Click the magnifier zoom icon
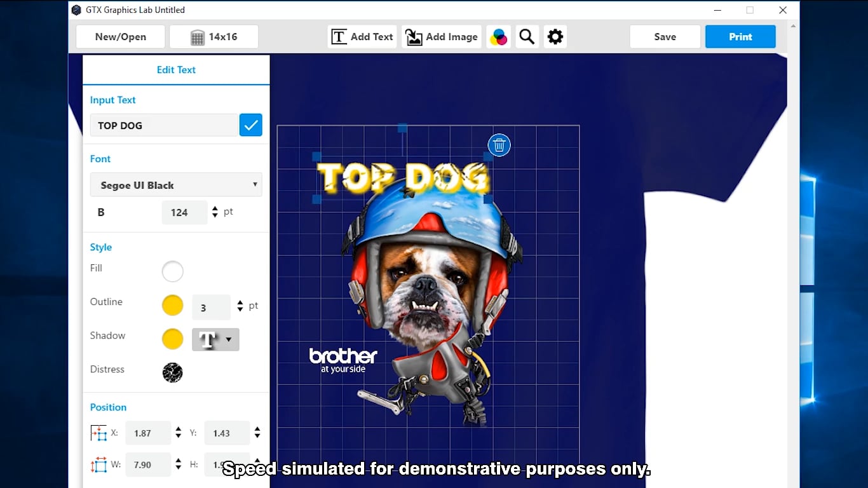This screenshot has width=868, height=488. (x=527, y=37)
